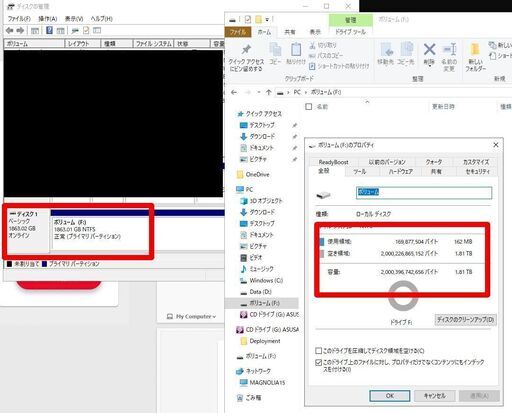Uncheck the index file contents checkbox

pos(318,362)
